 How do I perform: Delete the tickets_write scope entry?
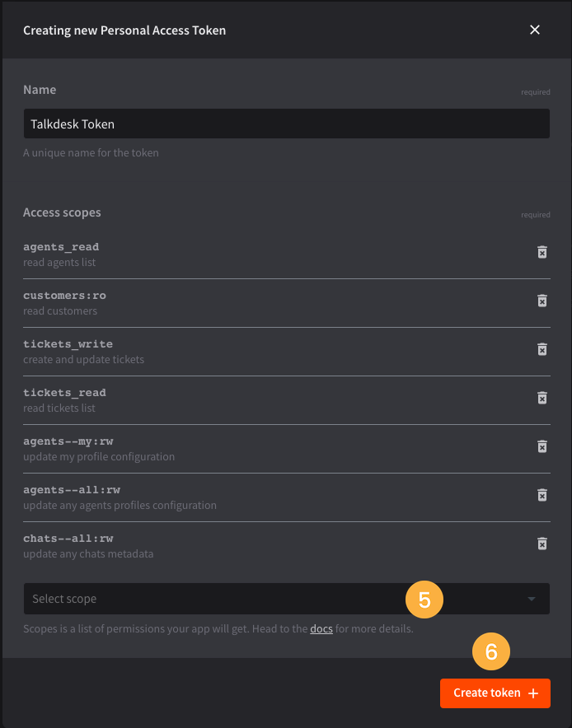click(x=542, y=349)
